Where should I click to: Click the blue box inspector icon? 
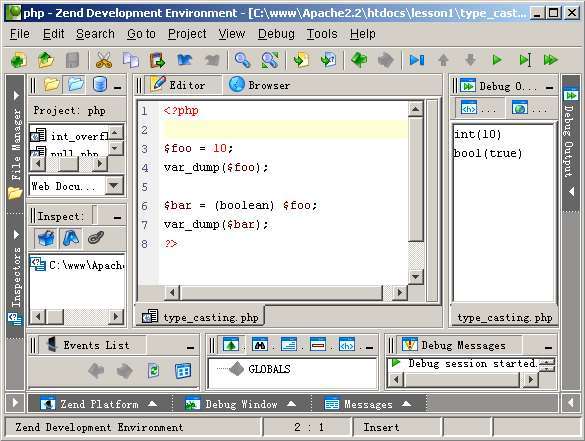click(x=46, y=238)
